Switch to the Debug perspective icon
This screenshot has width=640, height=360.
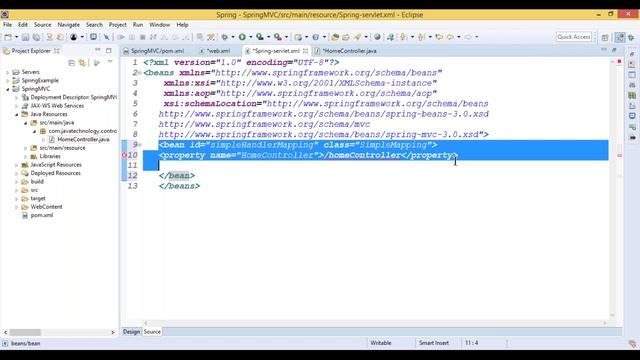click(631, 37)
